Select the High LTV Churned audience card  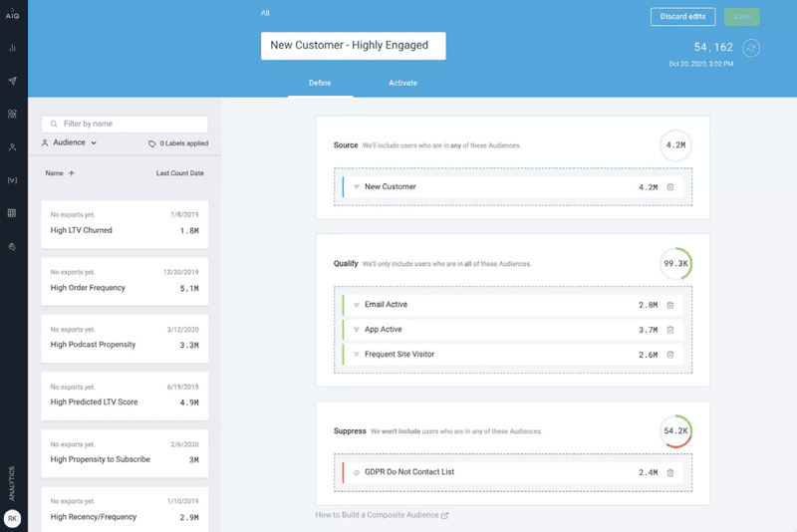(x=126, y=224)
